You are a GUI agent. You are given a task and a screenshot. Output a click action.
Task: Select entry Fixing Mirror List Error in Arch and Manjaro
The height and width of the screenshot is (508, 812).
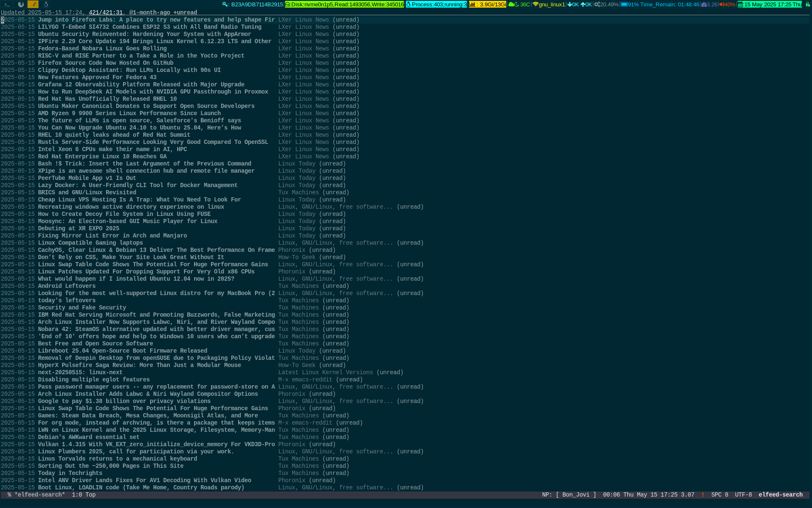(112, 236)
